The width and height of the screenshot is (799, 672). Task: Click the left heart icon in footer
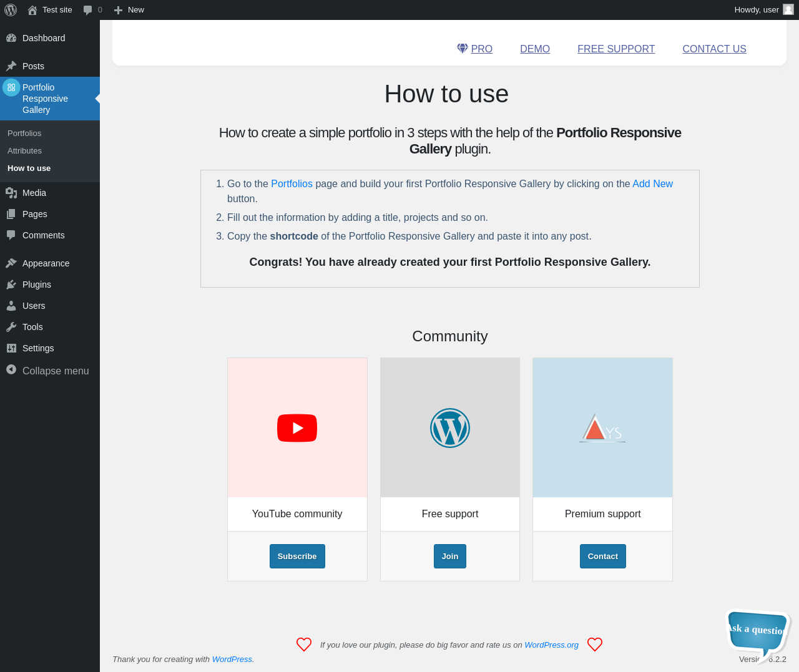(304, 645)
